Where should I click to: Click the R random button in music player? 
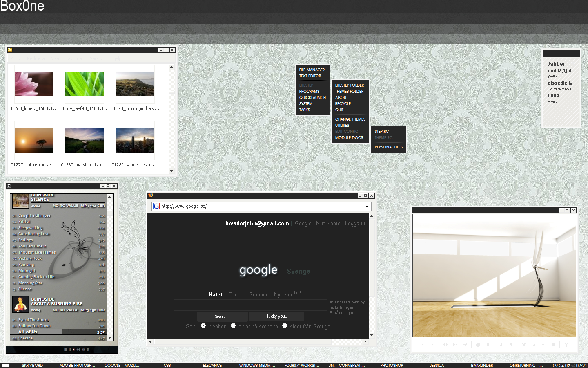coord(88,350)
